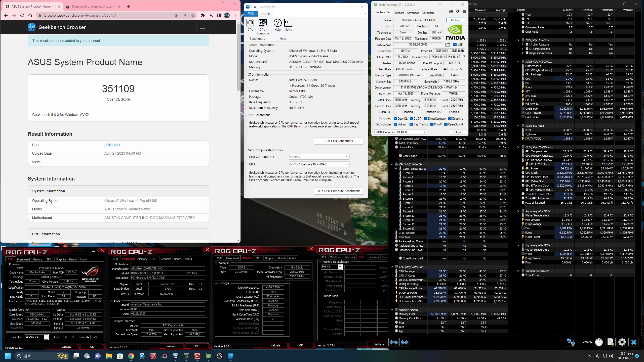Viewport: 644px width, 362px height.
Task: Toggle the PhysX checkbox in GPU-Z
Action: pos(432,124)
